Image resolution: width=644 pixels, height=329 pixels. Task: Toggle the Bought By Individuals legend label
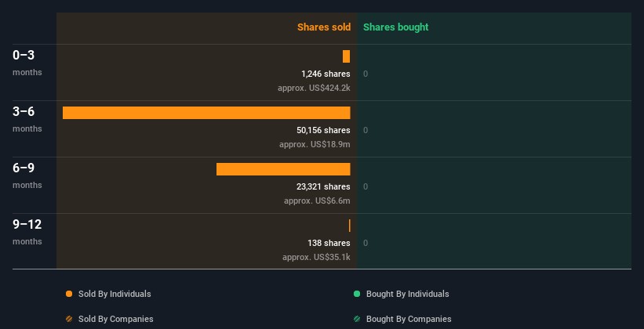[x=407, y=294]
